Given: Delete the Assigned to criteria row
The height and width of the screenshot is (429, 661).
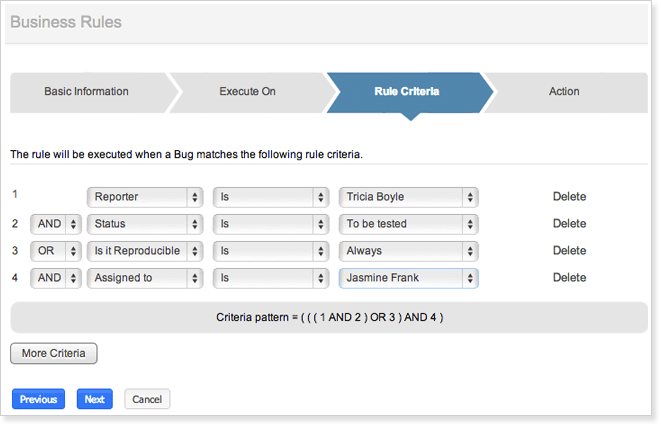Looking at the screenshot, I should click(x=569, y=278).
